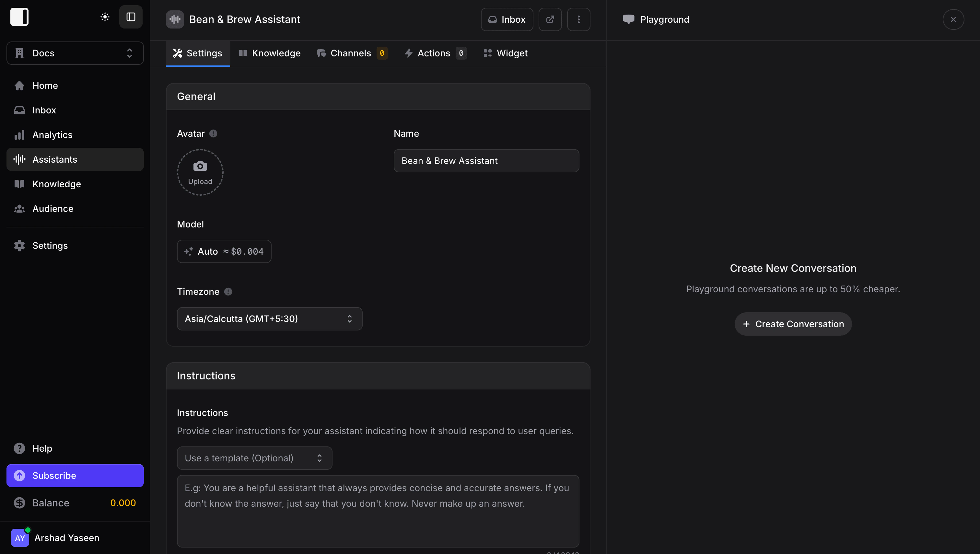Image resolution: width=980 pixels, height=554 pixels.
Task: Open the Audience section
Action: pyautogui.click(x=52, y=209)
